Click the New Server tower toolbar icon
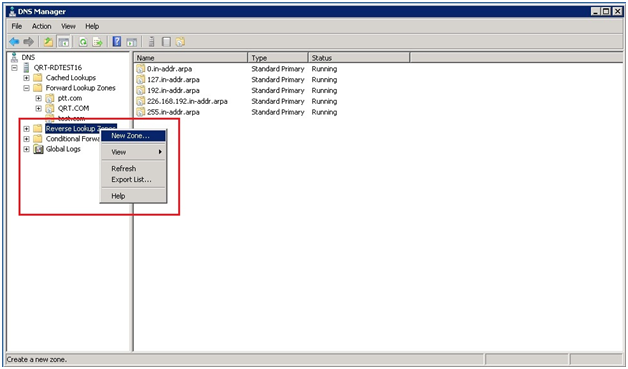The image size is (628, 369). [x=151, y=42]
